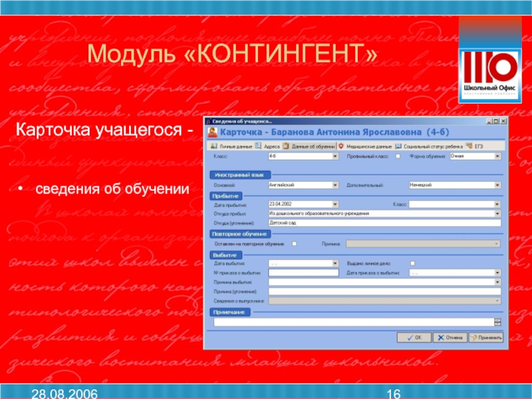This screenshot has width=532, height=399.
Task: Click the Примечание text field
Action: coord(354,323)
